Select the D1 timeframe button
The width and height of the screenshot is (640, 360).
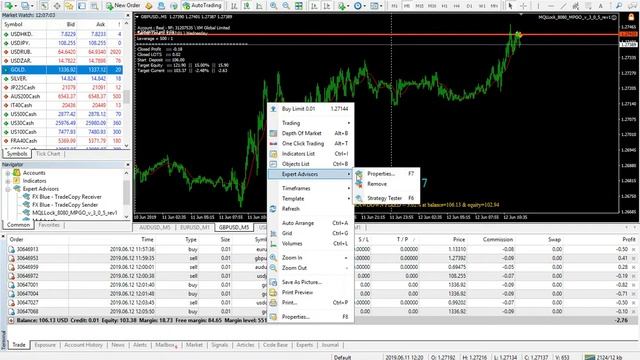(x=469, y=6)
